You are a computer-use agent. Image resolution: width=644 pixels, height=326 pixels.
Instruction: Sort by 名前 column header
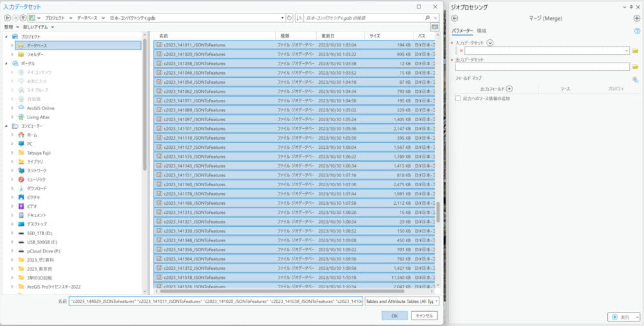pos(214,36)
